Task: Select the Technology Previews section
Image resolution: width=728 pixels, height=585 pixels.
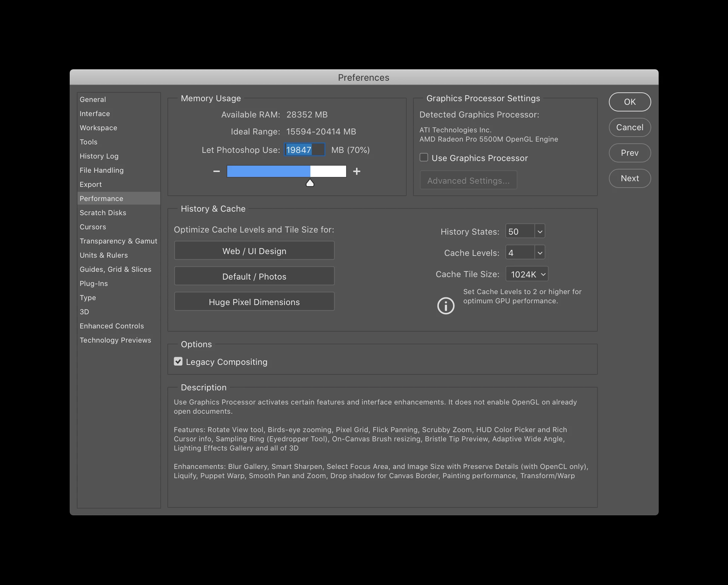Action: 115,340
